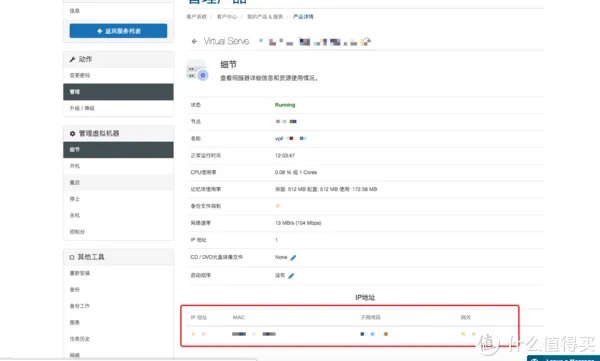Click the blurred subnet mask value
This screenshot has width=600, height=361.
click(x=374, y=334)
